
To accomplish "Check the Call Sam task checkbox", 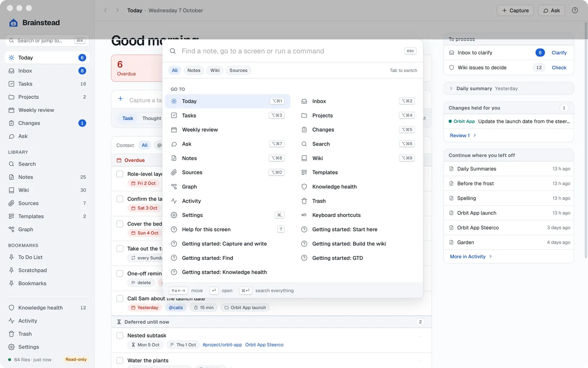I will pyautogui.click(x=120, y=299).
